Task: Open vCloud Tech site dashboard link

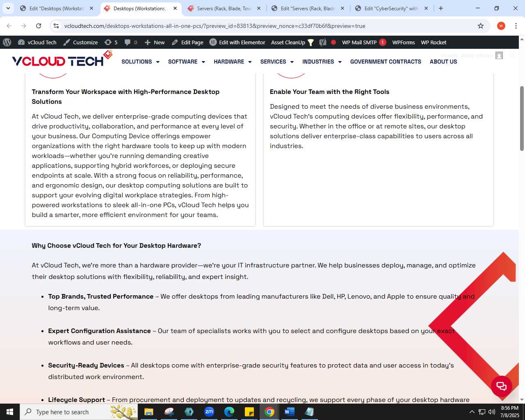Action: tap(37, 42)
